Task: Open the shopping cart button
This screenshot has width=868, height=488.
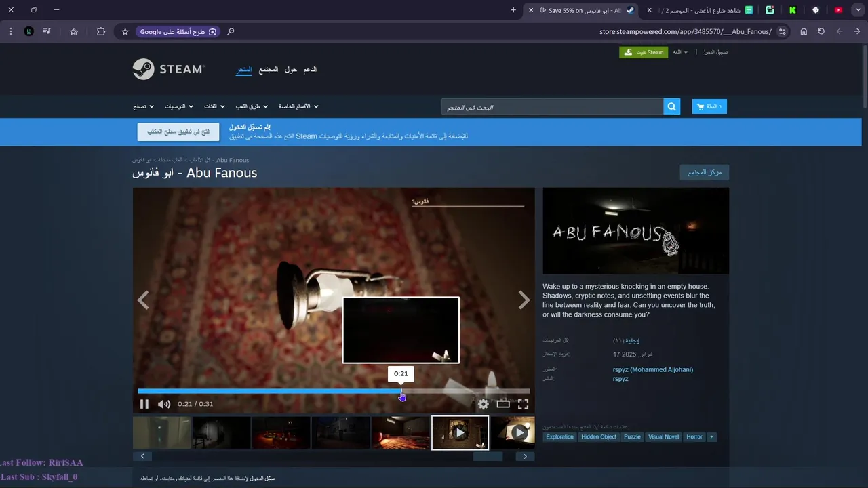Action: point(709,106)
